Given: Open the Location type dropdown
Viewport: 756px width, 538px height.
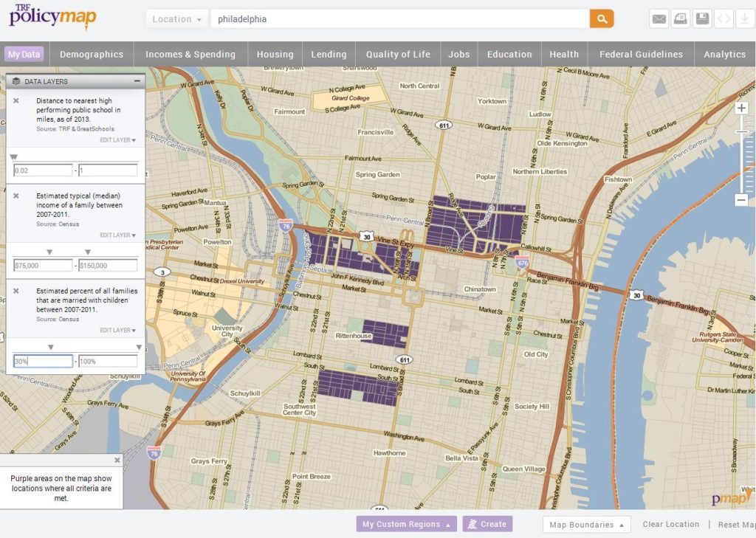Looking at the screenshot, I should coord(176,18).
